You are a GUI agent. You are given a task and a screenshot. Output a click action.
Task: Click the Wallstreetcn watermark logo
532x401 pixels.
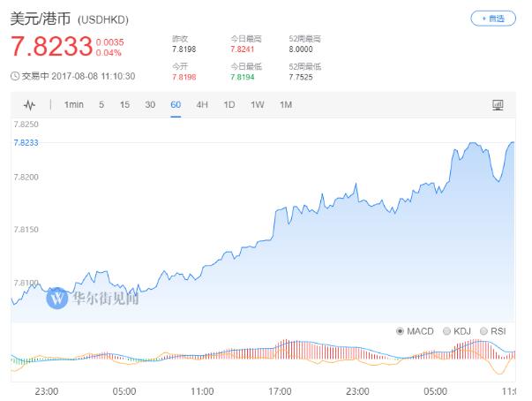coord(58,298)
